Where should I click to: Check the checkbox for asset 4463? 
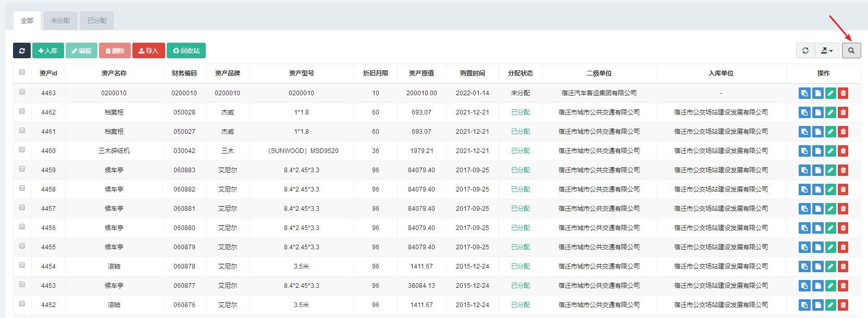tap(22, 92)
